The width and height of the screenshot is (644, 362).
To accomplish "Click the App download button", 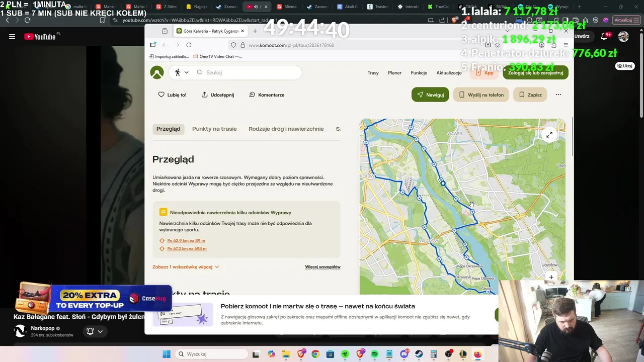I will click(x=485, y=73).
